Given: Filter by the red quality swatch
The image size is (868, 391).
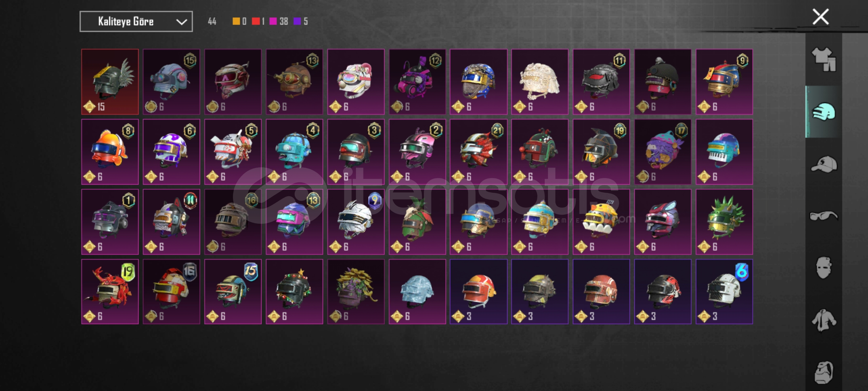Looking at the screenshot, I should [x=256, y=21].
